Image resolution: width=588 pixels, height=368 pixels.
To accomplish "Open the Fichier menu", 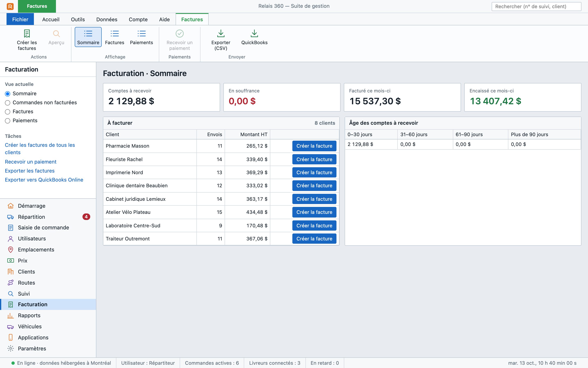I will [x=20, y=19].
